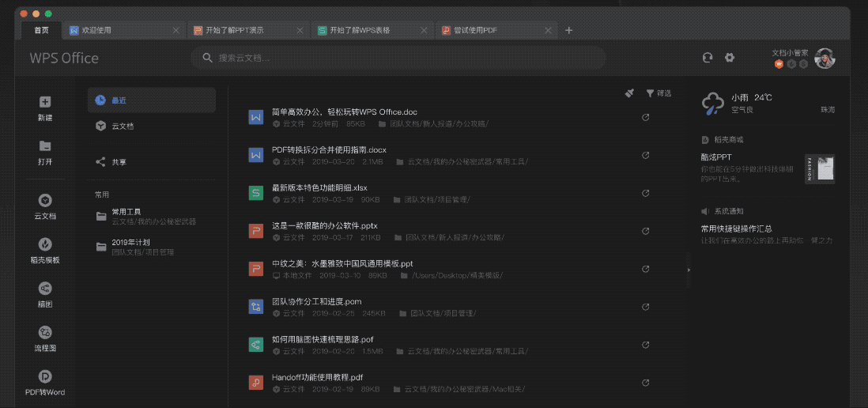This screenshot has width=868, height=408.
Task: Select 云文档 in the navigation list
Action: (x=152, y=127)
